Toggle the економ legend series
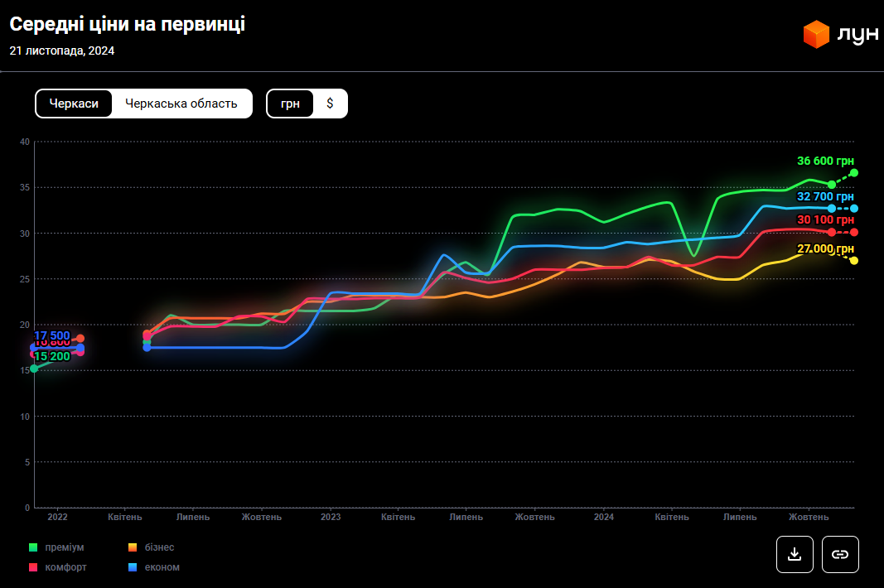Screen dimensions: 884x588 pyautogui.click(x=162, y=567)
